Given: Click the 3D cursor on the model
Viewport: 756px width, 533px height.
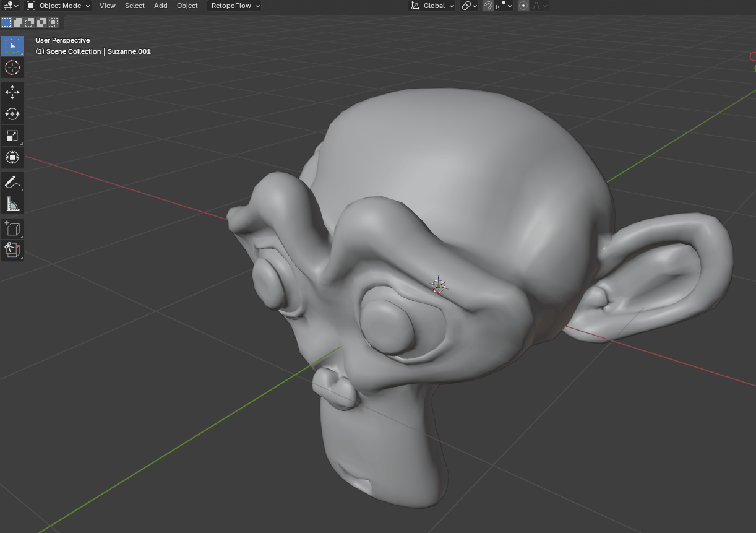Looking at the screenshot, I should pos(438,285).
